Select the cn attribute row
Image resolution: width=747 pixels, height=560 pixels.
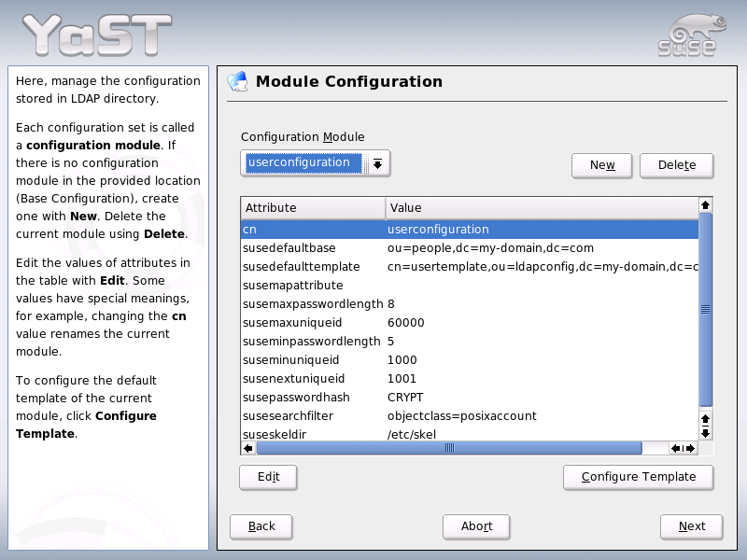pyautogui.click(x=470, y=230)
